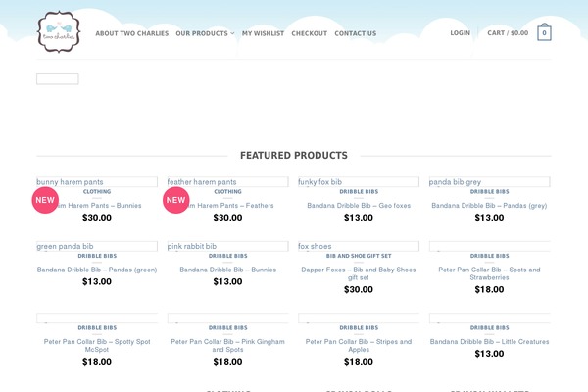588x392 pixels.
Task: Click the NEW badge on Feathers pants
Action: coord(175,200)
